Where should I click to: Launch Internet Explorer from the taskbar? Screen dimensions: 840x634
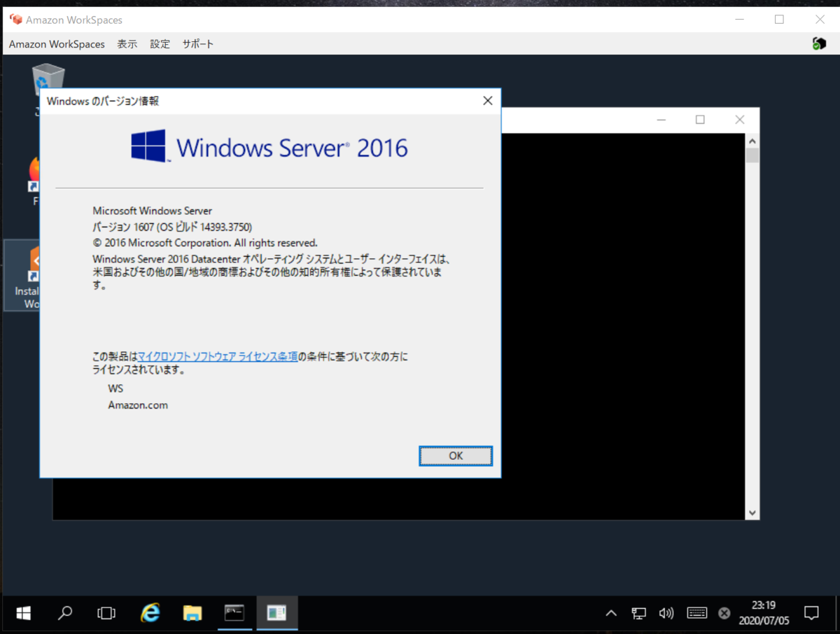150,614
